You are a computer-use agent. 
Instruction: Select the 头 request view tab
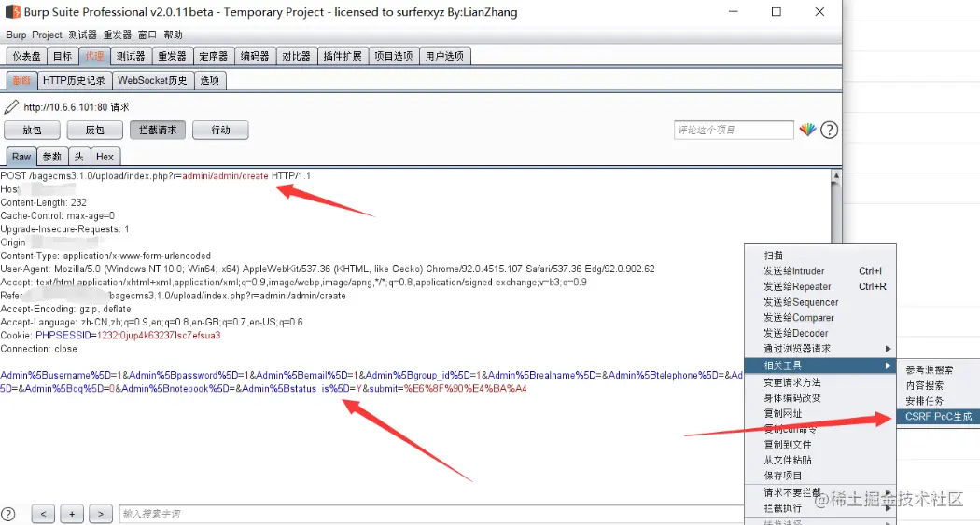[x=78, y=157]
